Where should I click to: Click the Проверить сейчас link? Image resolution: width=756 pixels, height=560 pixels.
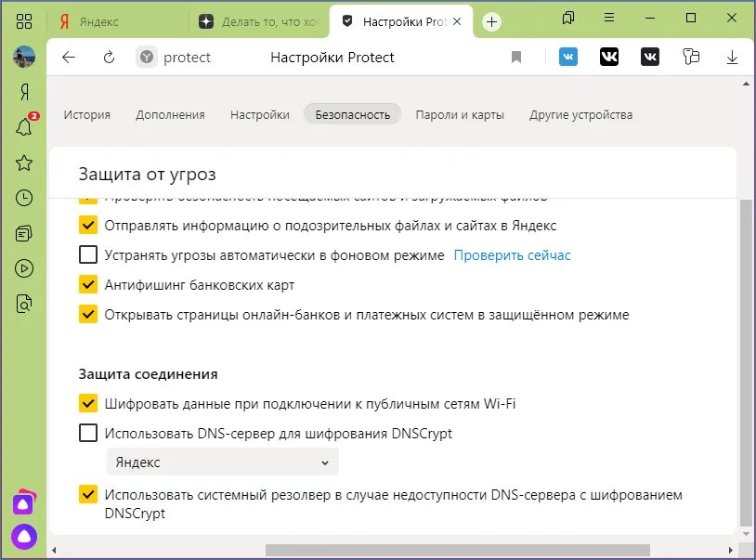click(512, 255)
